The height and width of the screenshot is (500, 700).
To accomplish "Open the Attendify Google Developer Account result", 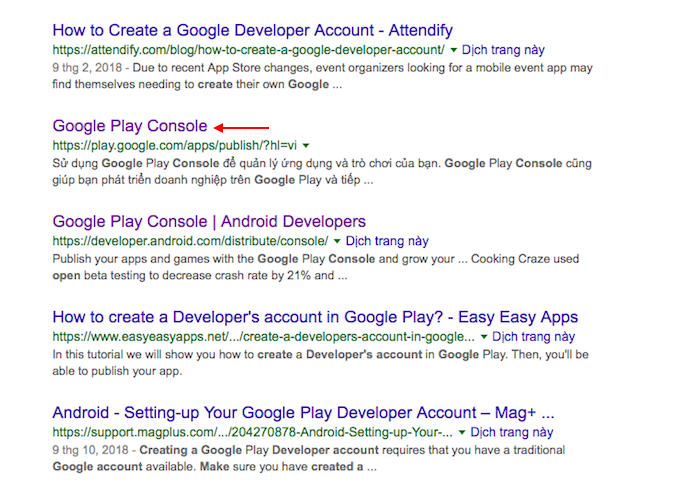I will click(x=253, y=30).
